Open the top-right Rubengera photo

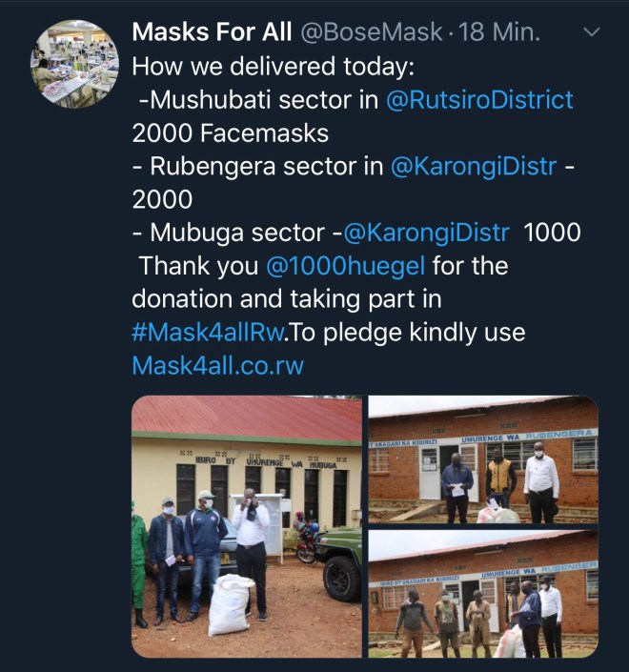coord(483,459)
